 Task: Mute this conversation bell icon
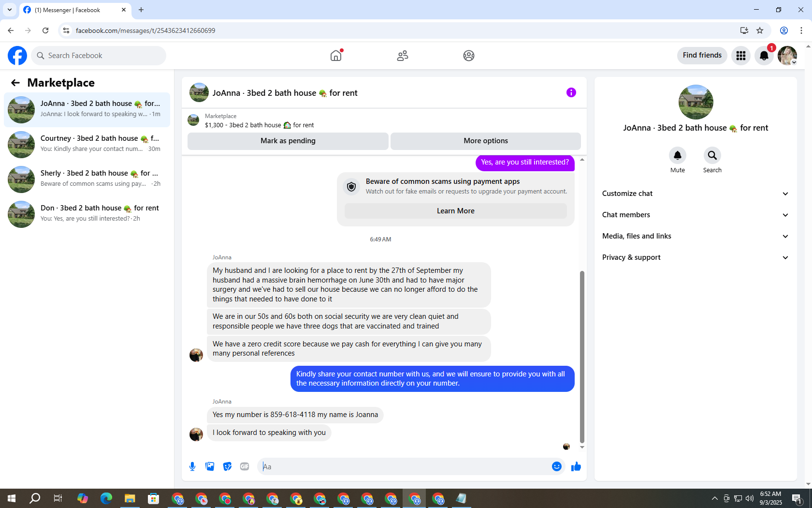tap(678, 155)
